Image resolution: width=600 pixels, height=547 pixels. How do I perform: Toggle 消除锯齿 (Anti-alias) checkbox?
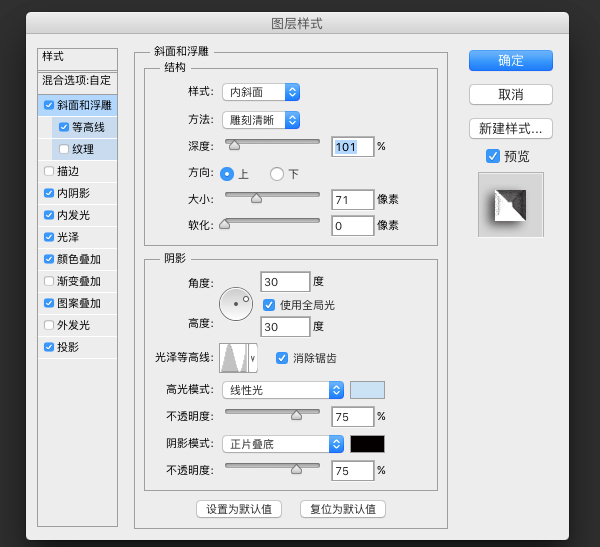pyautogui.click(x=282, y=357)
